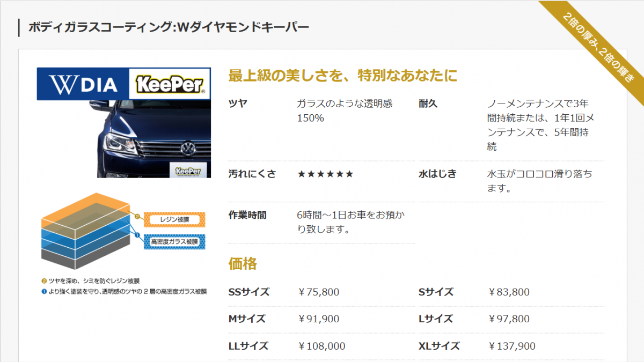The height and width of the screenshot is (362, 644).
Task: Select the SSサイズ price ¥75,800
Action: [319, 292]
